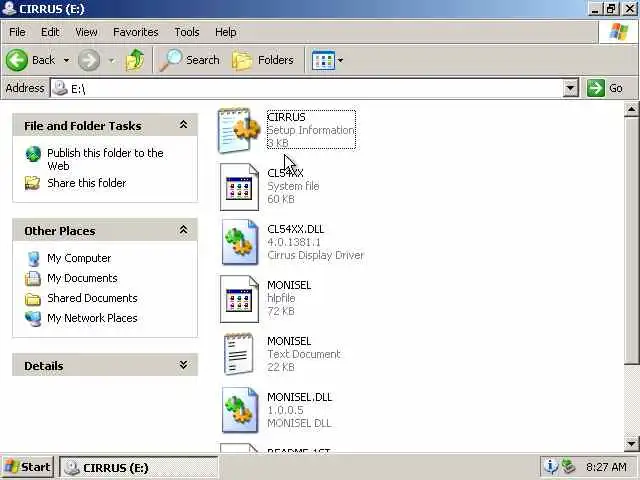
Task: Open the Help menu
Action: pos(226,32)
